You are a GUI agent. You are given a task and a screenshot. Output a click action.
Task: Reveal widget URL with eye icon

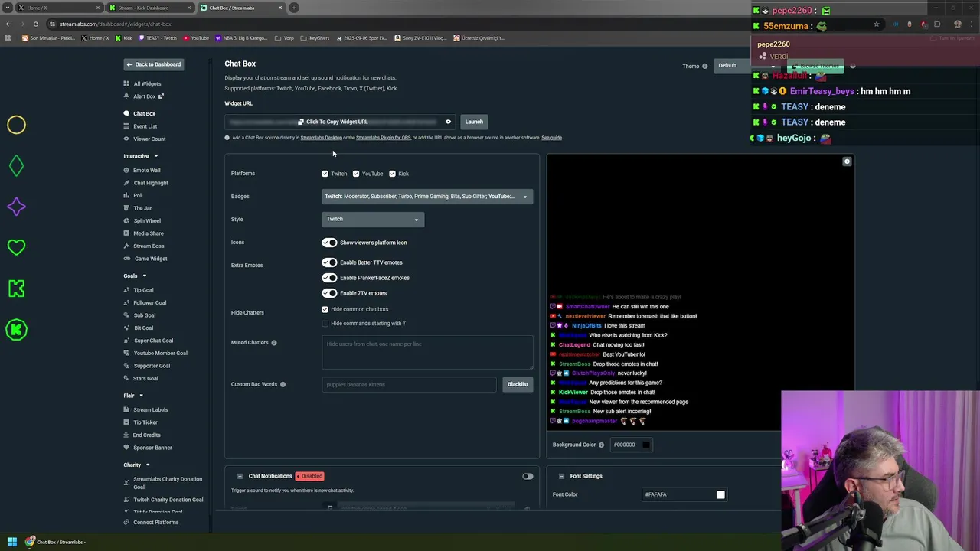[x=448, y=122]
